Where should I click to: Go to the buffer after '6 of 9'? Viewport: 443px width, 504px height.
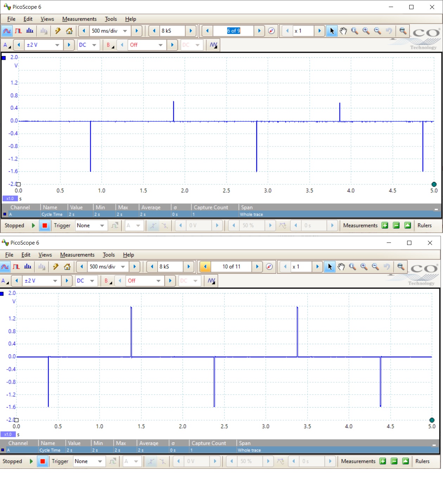click(259, 31)
